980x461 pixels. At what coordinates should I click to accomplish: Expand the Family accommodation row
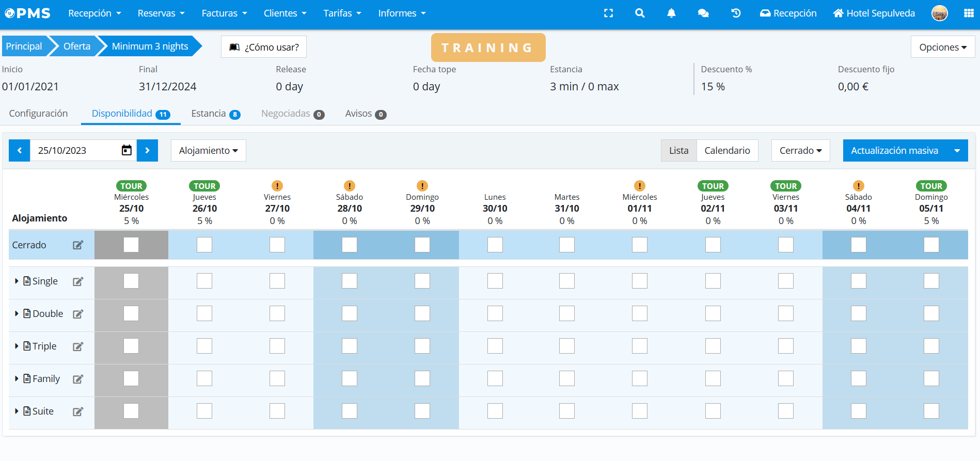[x=17, y=379]
